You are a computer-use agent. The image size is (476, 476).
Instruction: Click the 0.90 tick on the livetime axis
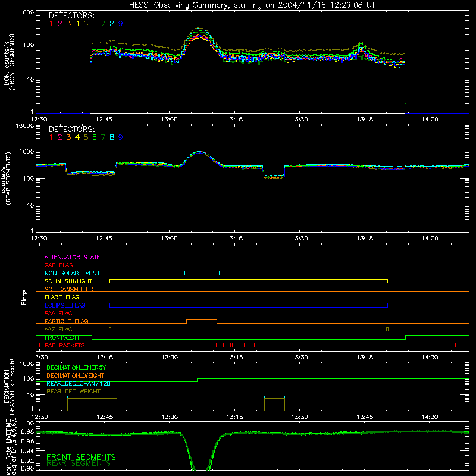tap(27, 468)
